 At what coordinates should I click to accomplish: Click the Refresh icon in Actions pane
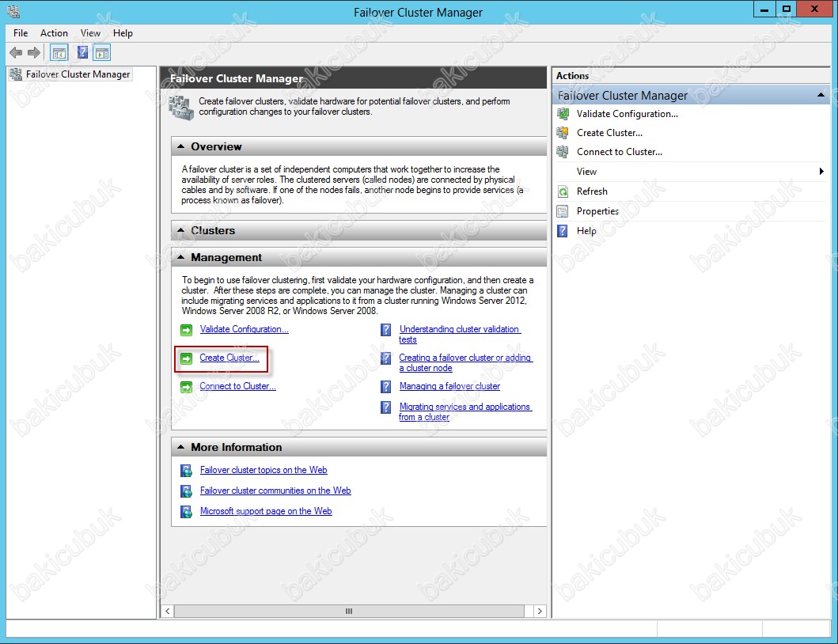563,191
